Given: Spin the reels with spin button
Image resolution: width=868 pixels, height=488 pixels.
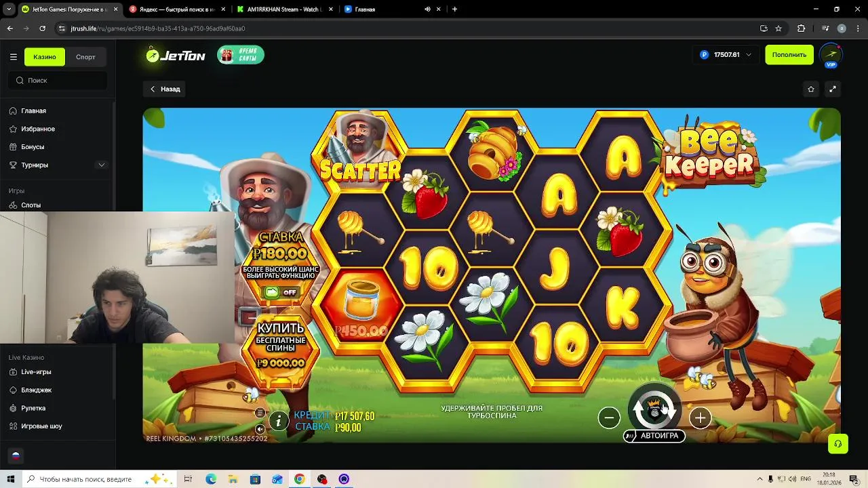Looking at the screenshot, I should click(x=654, y=409).
